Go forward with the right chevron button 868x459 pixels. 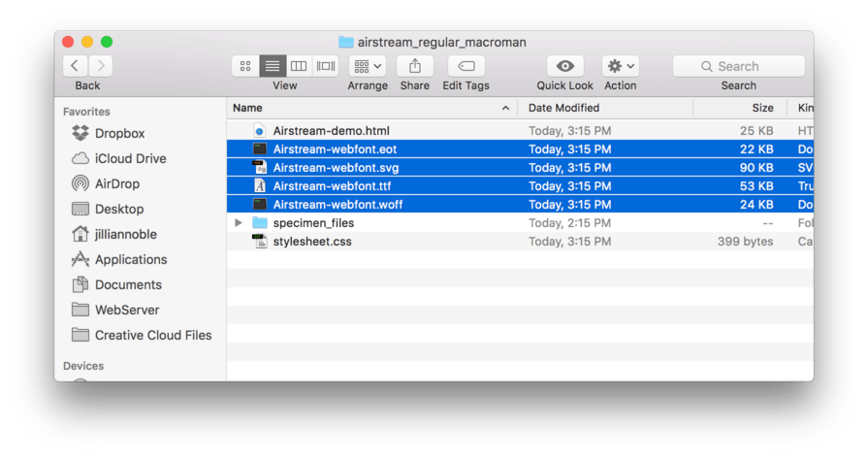[101, 66]
